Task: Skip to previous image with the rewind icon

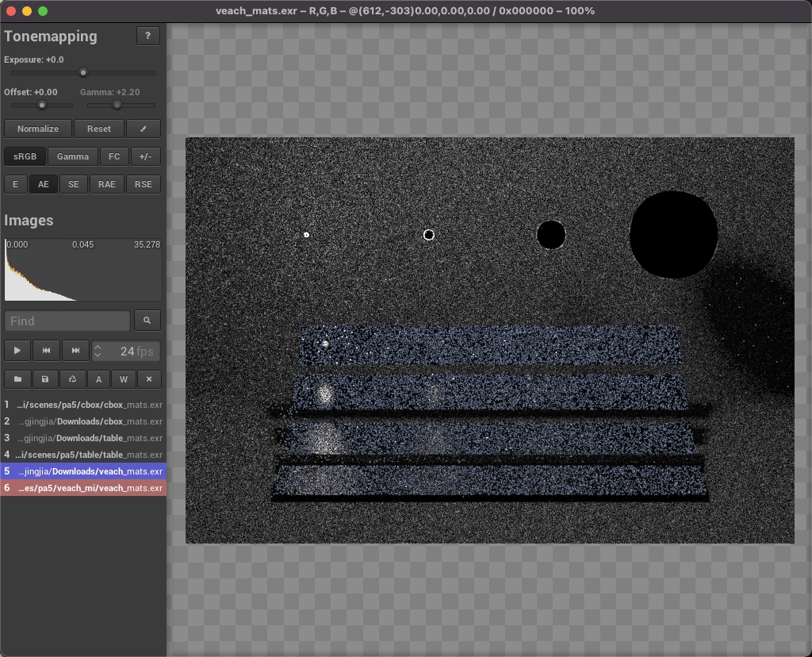Action: (47, 351)
